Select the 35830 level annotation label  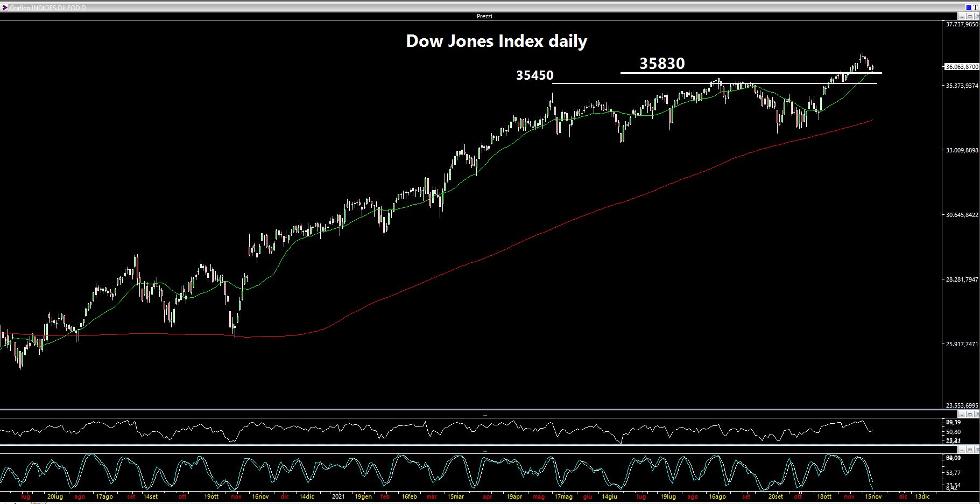662,64
